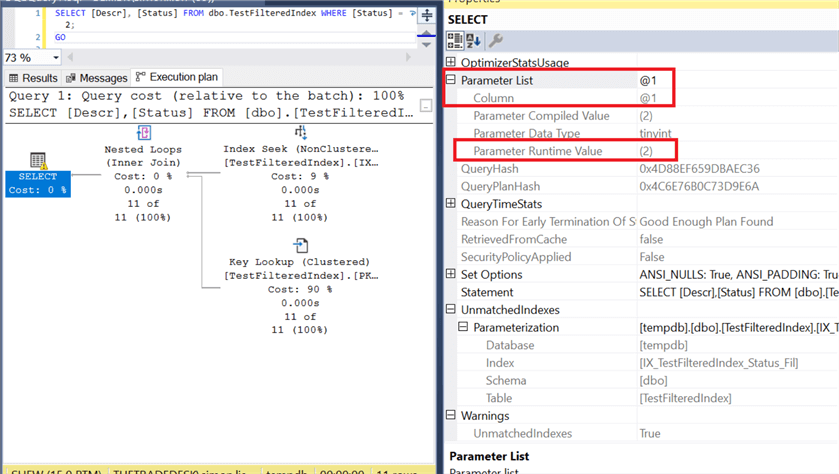Select the Parameter Compiled Value row
This screenshot has height=474, width=839.
648,116
